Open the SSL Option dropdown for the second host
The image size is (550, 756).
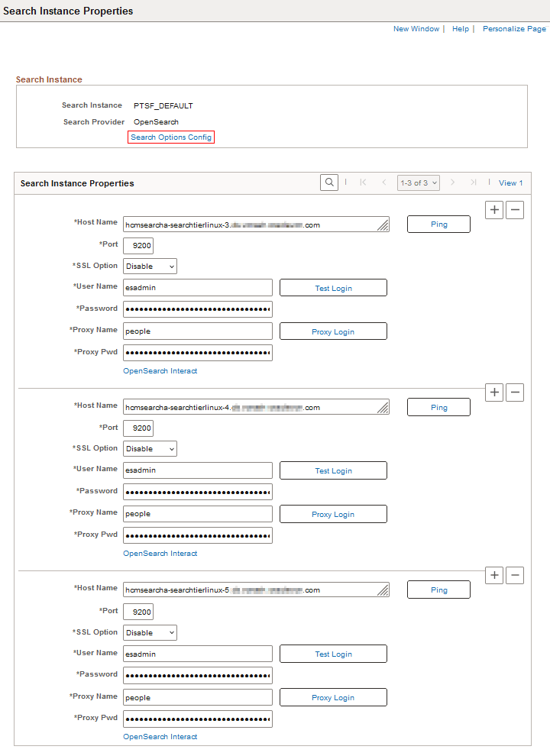149,448
